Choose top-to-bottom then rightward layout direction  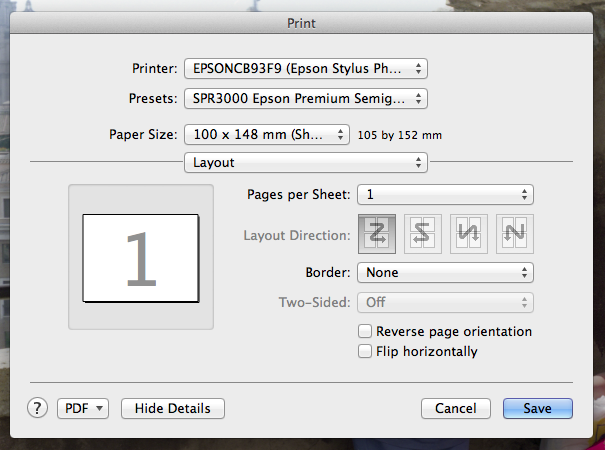coord(469,236)
